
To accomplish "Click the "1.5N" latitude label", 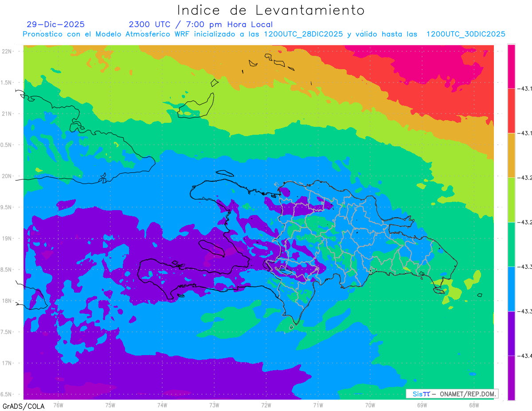I will point(6,82).
